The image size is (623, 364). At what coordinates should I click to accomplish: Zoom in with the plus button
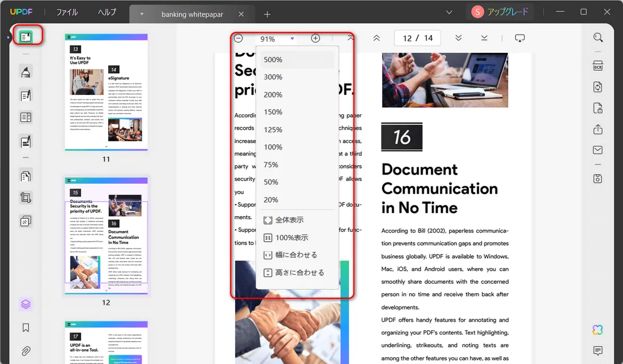click(x=315, y=38)
